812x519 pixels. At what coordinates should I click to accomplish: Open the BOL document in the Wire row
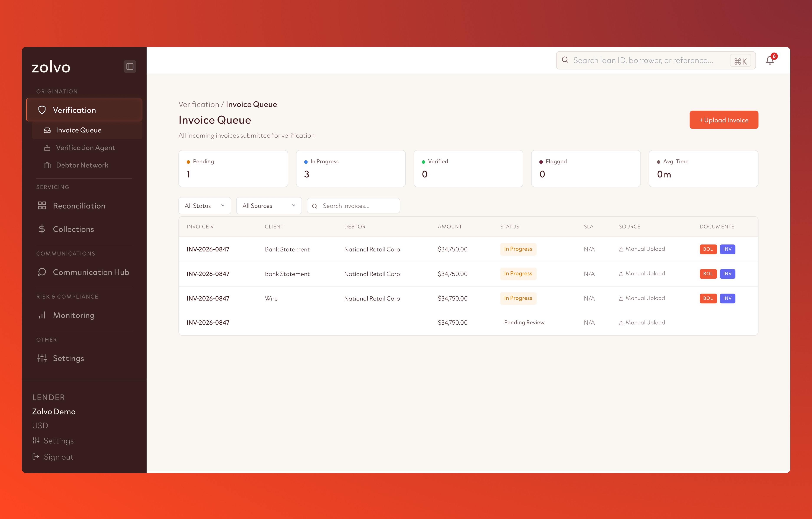(708, 298)
